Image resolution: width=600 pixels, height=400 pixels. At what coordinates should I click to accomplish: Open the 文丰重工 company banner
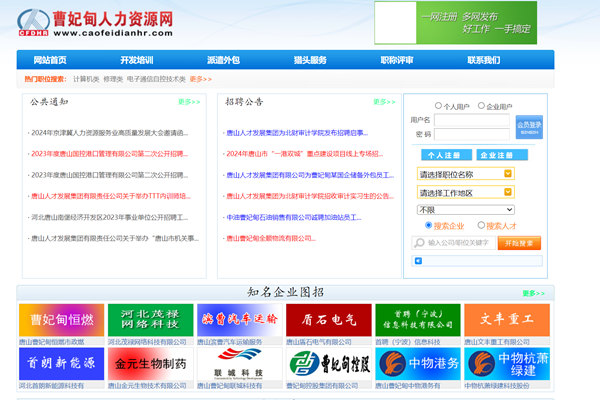click(x=507, y=320)
